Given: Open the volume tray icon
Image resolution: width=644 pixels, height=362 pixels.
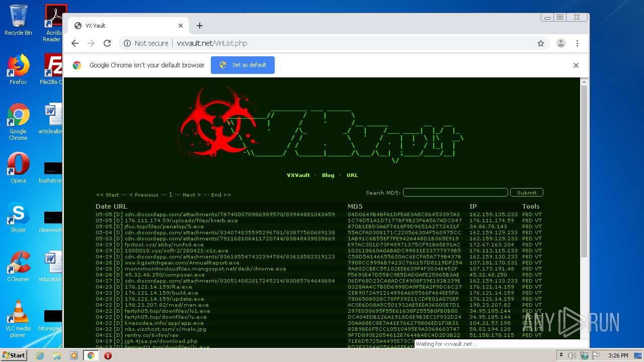Looking at the screenshot, I should (572, 355).
